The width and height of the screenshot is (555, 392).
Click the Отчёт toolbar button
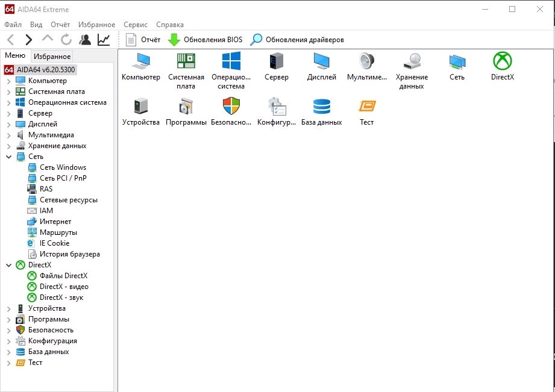143,40
